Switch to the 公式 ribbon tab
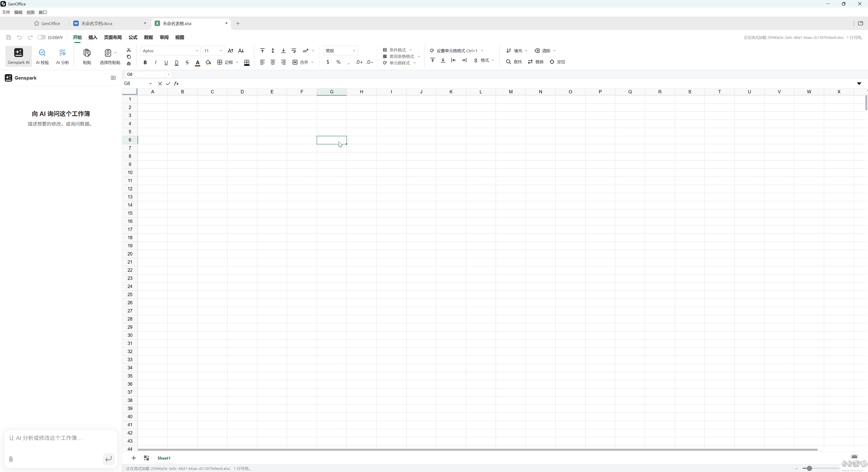 tap(133, 37)
